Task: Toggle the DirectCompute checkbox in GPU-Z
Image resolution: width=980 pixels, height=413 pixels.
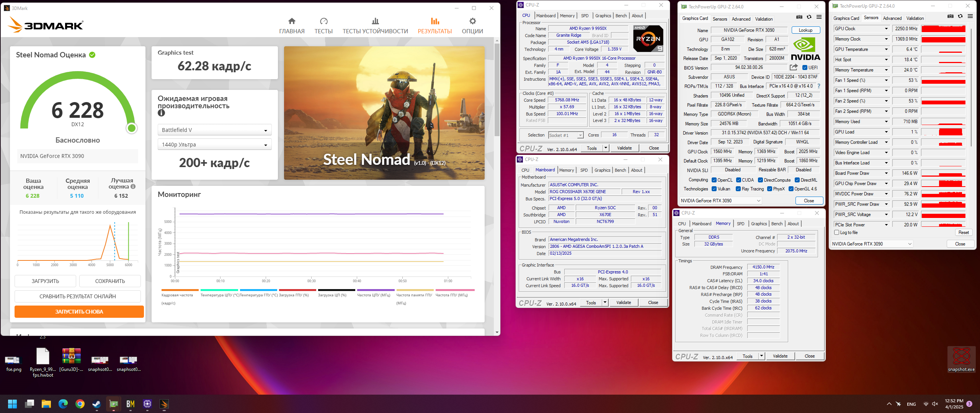Action: click(760, 180)
